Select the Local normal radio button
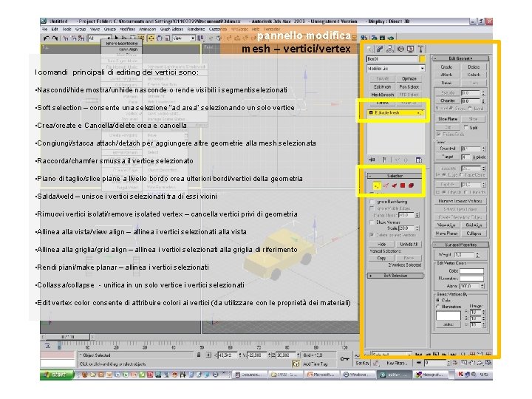This screenshot has height=399, width=532. point(470,108)
